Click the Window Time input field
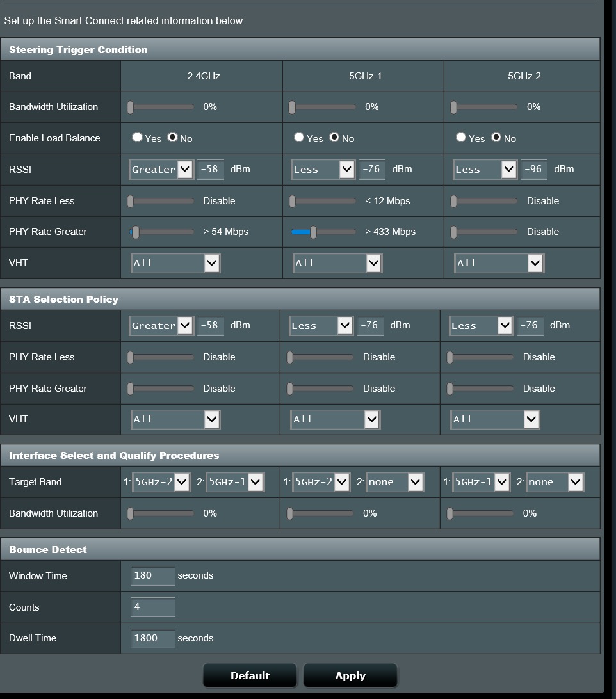This screenshot has height=699, width=616. click(152, 576)
